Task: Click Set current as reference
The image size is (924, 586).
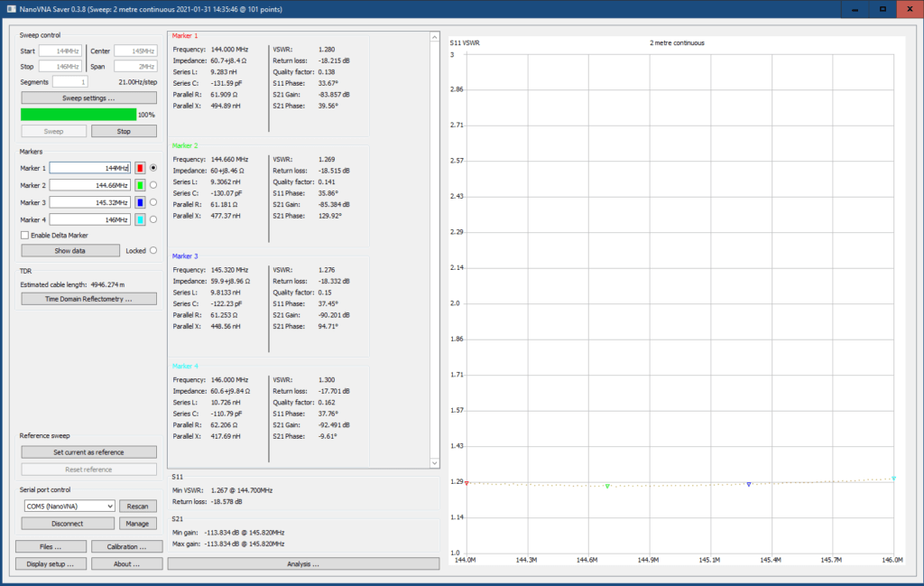Action: 89,452
